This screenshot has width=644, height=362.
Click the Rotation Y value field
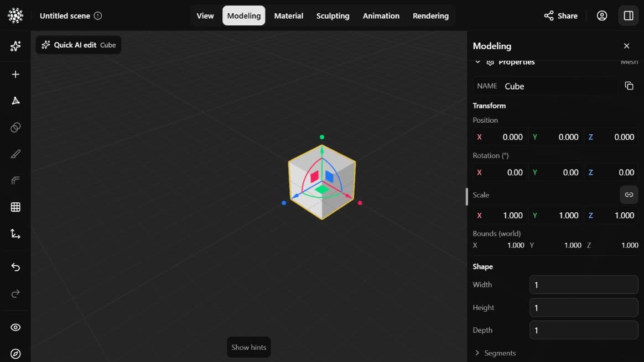[555, 172]
